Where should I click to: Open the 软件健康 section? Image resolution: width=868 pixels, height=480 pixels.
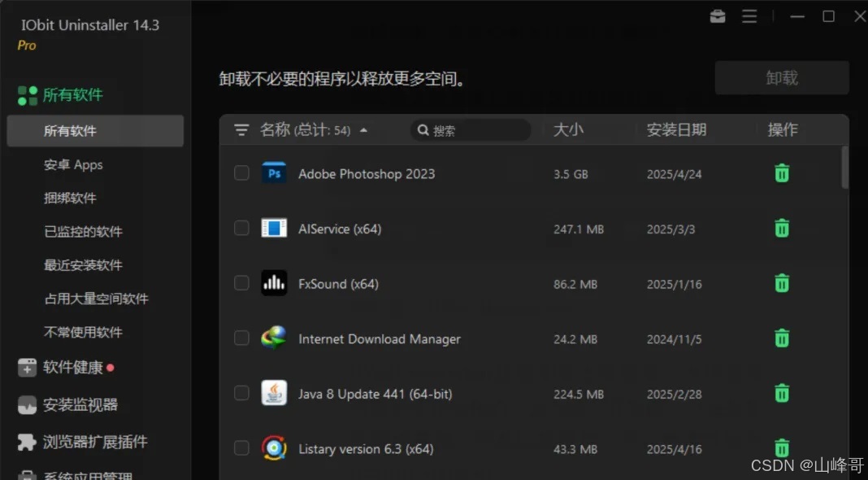[73, 367]
